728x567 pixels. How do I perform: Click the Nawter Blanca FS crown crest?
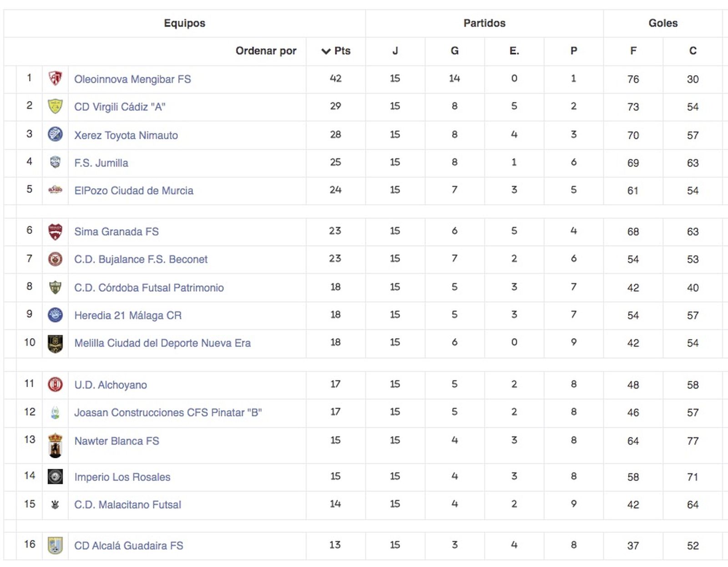coord(55,445)
